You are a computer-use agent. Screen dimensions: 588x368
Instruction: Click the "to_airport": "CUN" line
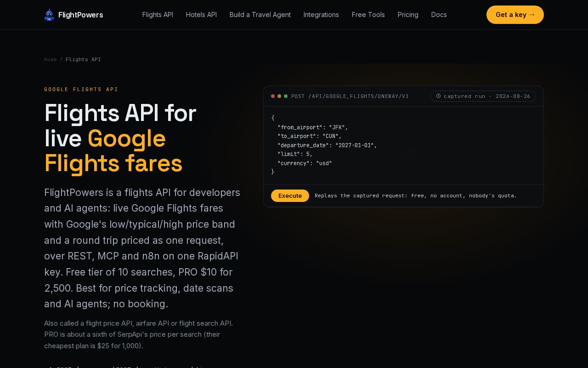[310, 136]
